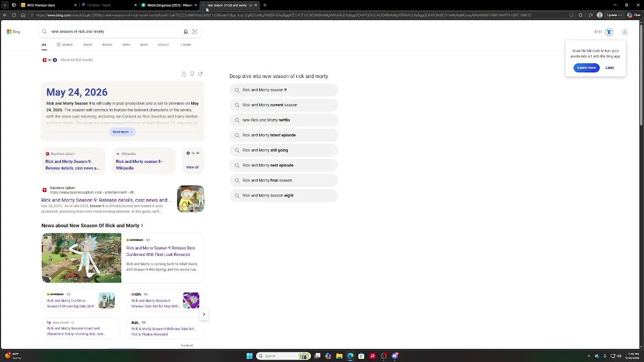Open Microsoft Edge taskbar icon
This screenshot has width=644, height=362.
coord(350,356)
